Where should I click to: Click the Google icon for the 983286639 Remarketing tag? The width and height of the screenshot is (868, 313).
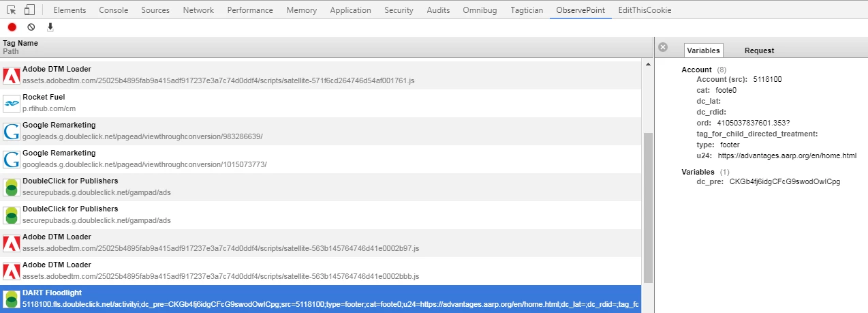click(11, 131)
